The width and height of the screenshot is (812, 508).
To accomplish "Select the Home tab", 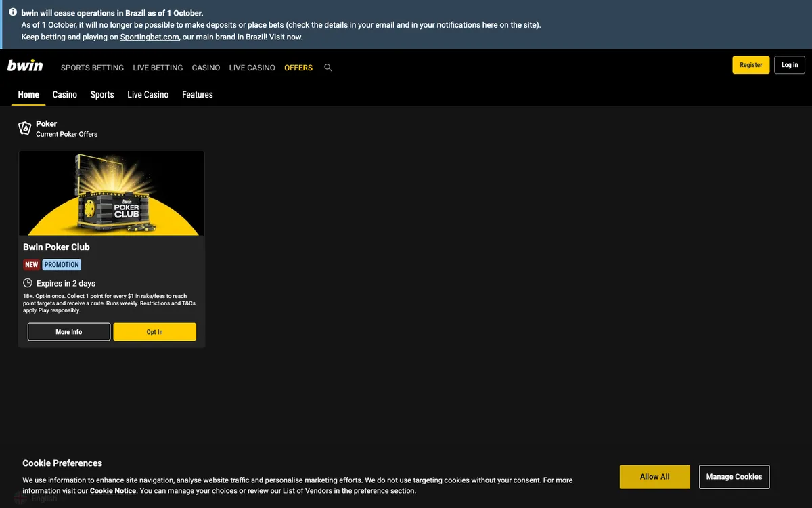I will 28,95.
